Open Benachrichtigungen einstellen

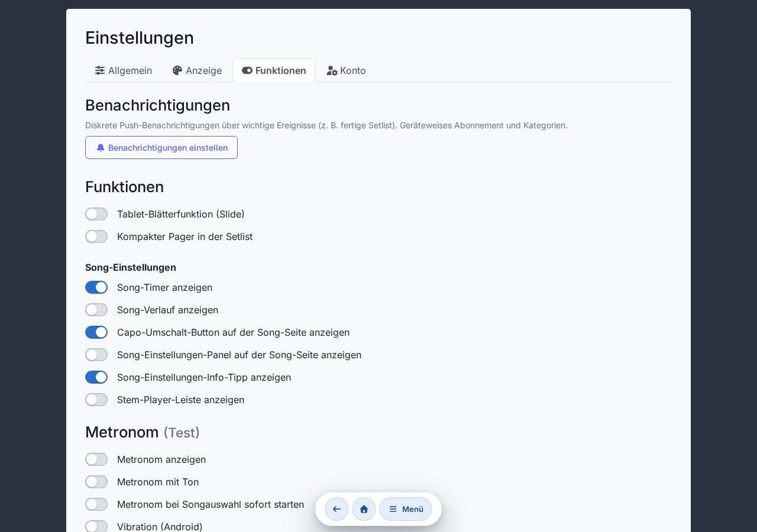[x=161, y=148]
